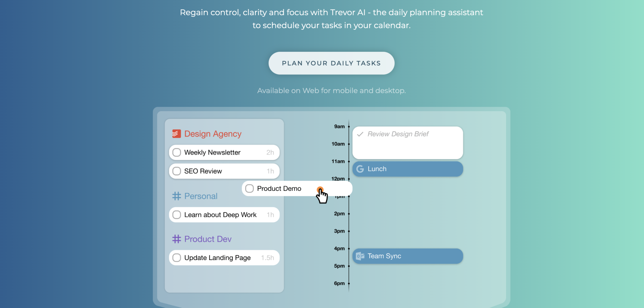
Task: Select the hashtag icon next to Personal
Action: click(176, 196)
